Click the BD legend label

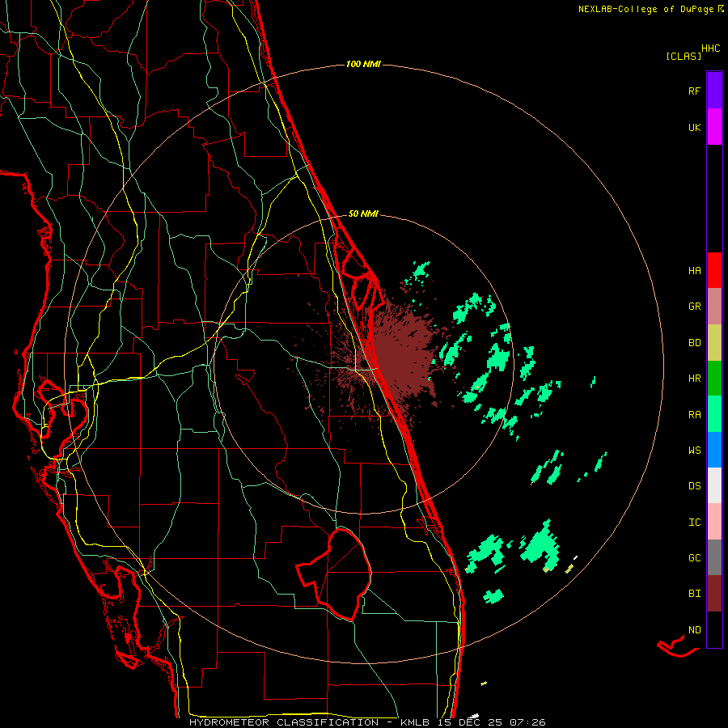(694, 343)
